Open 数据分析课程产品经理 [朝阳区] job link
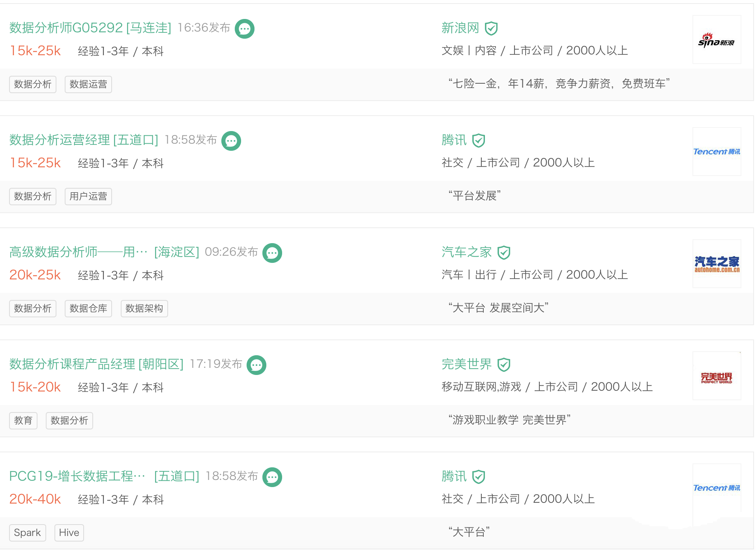756x551 pixels. (x=97, y=364)
